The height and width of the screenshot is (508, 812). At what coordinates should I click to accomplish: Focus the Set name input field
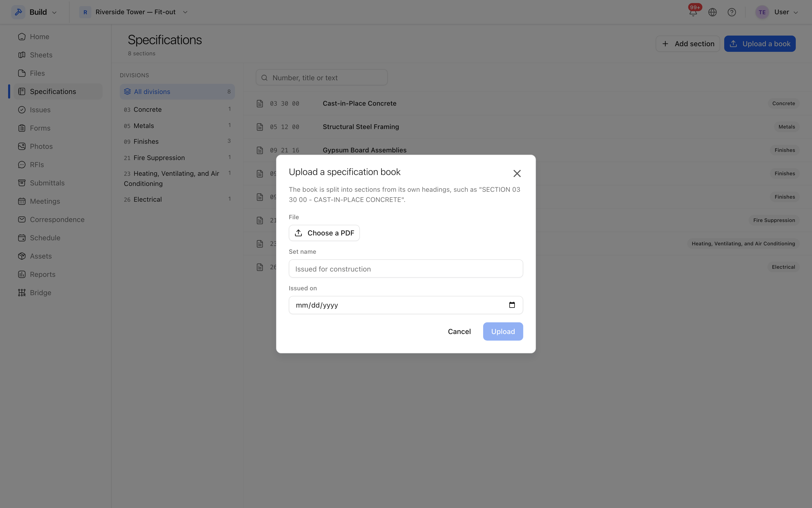pyautogui.click(x=406, y=269)
